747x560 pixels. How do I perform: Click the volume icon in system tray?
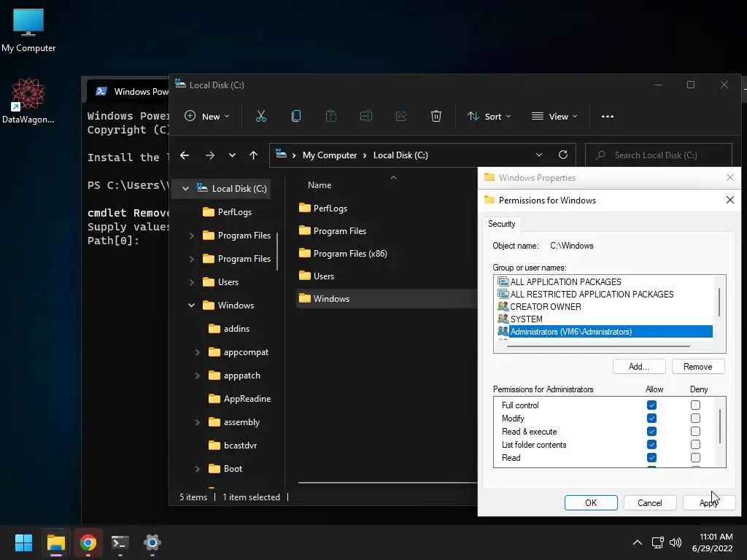pyautogui.click(x=676, y=542)
